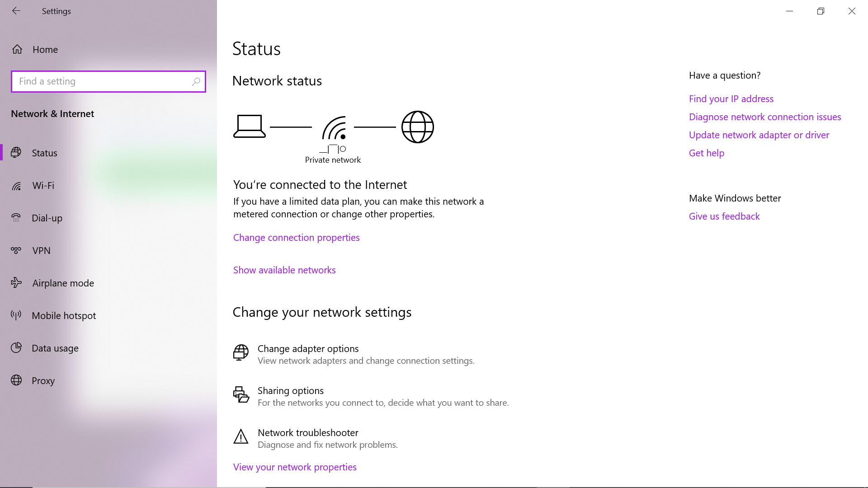868x488 pixels.
Task: Select Dial-up in the sidebar
Action: (x=47, y=218)
